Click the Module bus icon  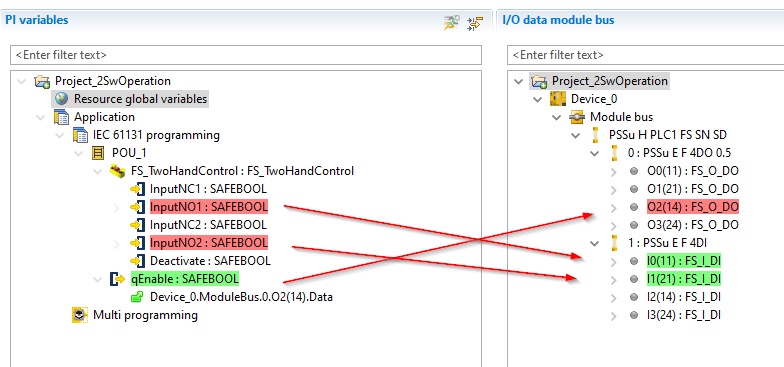577,117
